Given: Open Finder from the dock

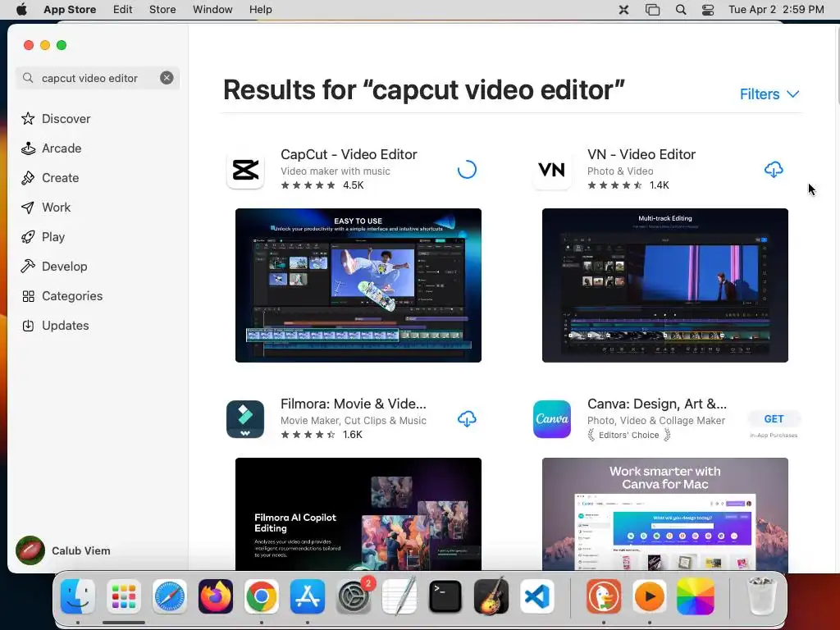Looking at the screenshot, I should pyautogui.click(x=78, y=596).
